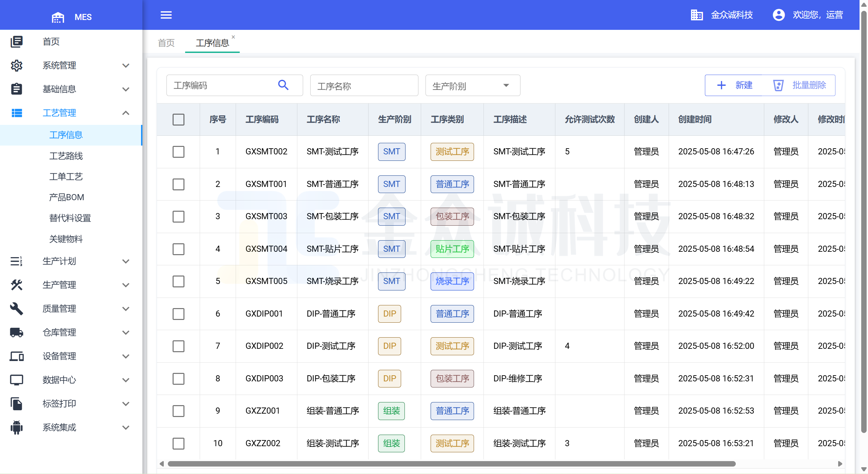Close the 工序信息 tab
The width and height of the screenshot is (868, 474).
tap(233, 37)
